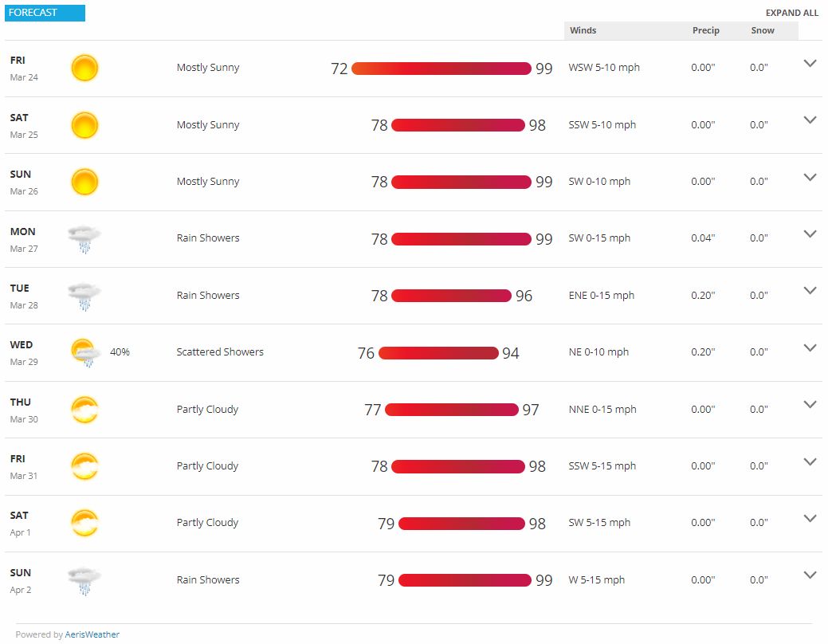The image size is (828, 644).
Task: Expand the Sun Mar 26 forecast row
Action: (x=810, y=178)
